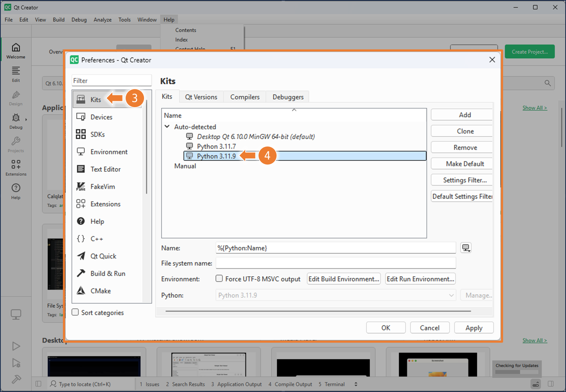Open output panes selector arrows in status bar
This screenshot has width=566, height=392.
click(356, 384)
